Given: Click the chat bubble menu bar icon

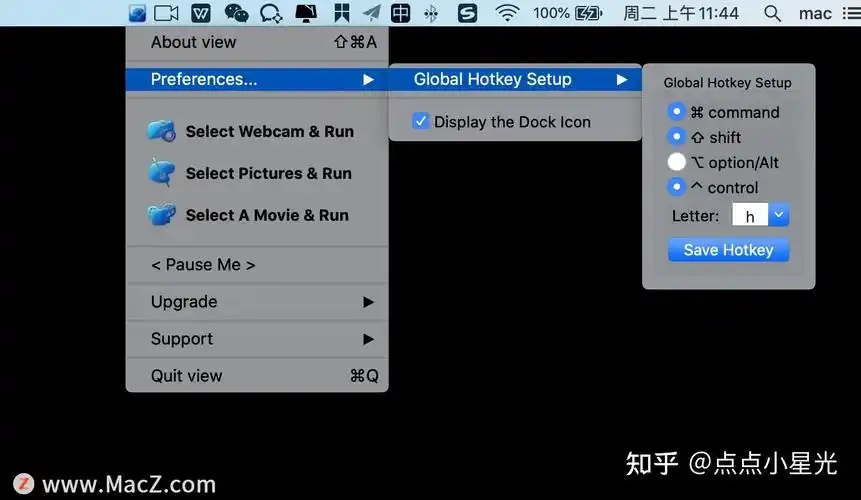Looking at the screenshot, I should (x=271, y=13).
